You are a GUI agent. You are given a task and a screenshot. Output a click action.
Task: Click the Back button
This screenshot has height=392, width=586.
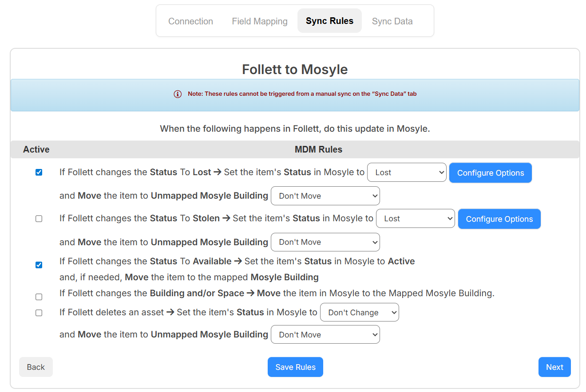(36, 367)
